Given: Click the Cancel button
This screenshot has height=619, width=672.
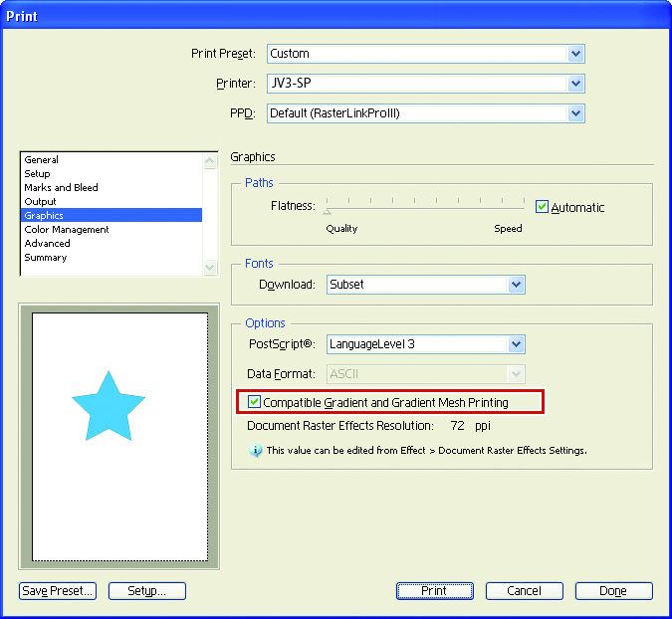Looking at the screenshot, I should click(x=524, y=591).
